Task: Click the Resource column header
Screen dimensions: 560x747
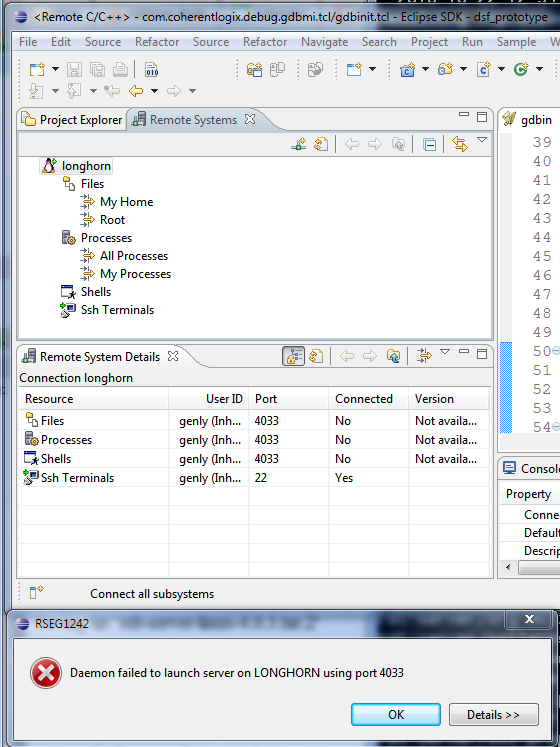Action: click(93, 399)
